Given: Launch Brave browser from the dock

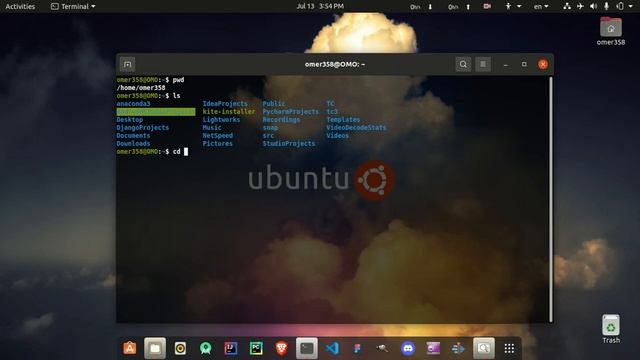Looking at the screenshot, I should [282, 348].
